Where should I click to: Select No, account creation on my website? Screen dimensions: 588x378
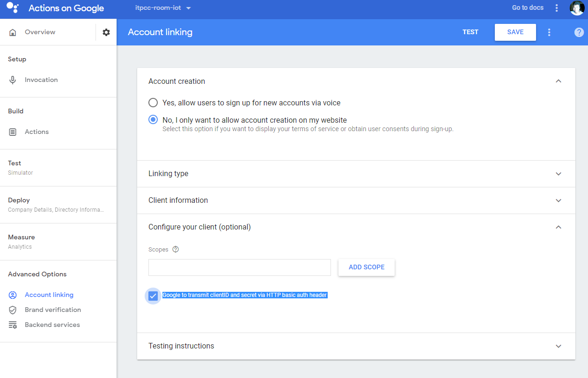pyautogui.click(x=153, y=120)
